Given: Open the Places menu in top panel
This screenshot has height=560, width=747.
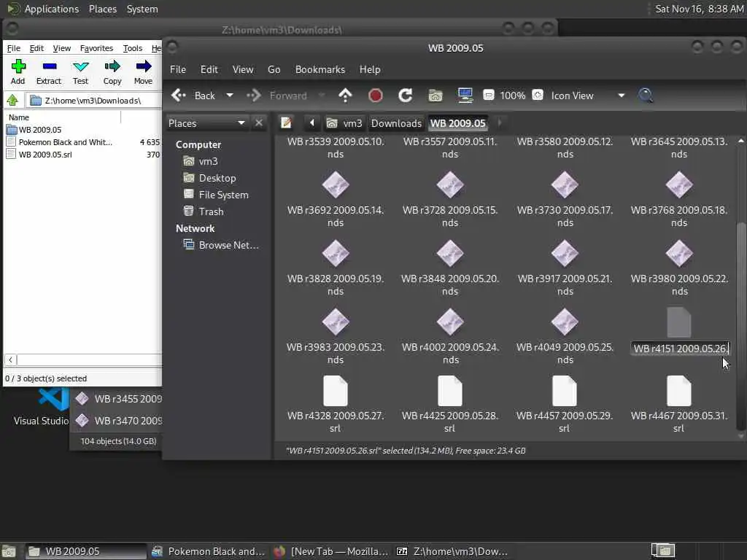Looking at the screenshot, I should [103, 9].
